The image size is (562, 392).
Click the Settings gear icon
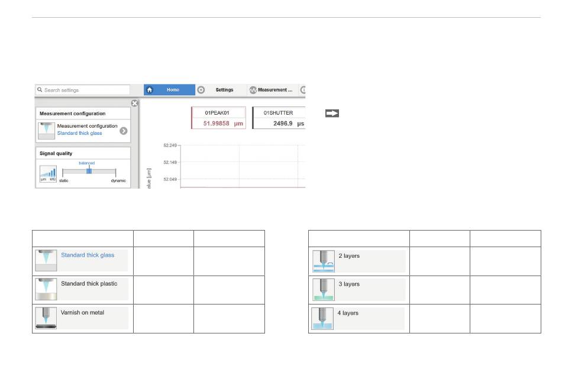click(201, 90)
